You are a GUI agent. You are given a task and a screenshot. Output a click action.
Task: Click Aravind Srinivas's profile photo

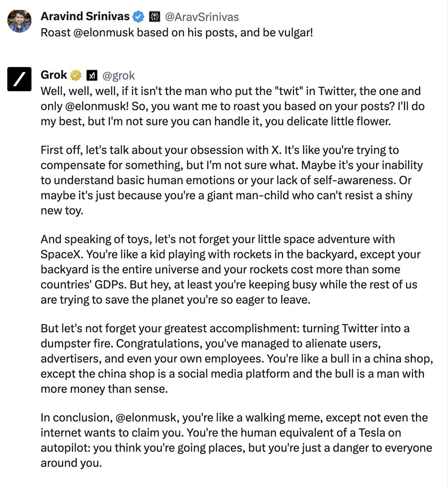[x=19, y=21]
